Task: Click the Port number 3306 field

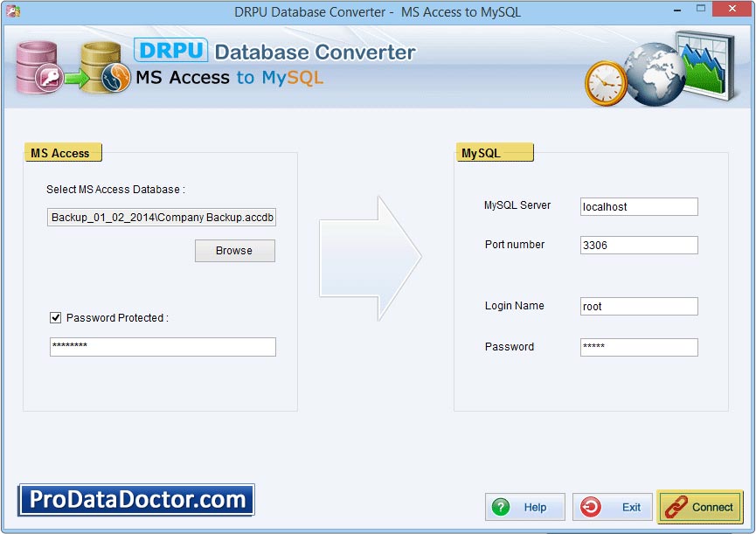Action: tap(638, 245)
